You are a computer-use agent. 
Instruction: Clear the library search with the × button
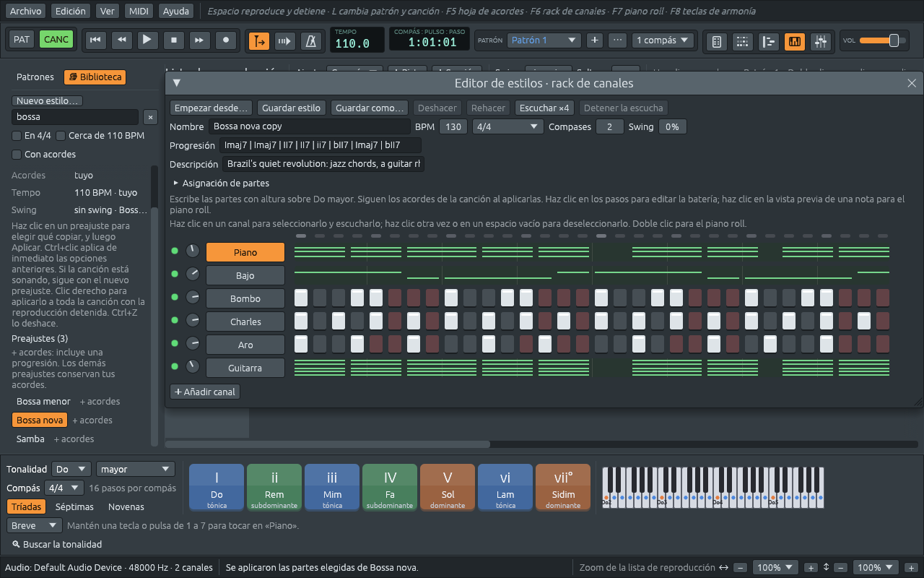pos(150,116)
